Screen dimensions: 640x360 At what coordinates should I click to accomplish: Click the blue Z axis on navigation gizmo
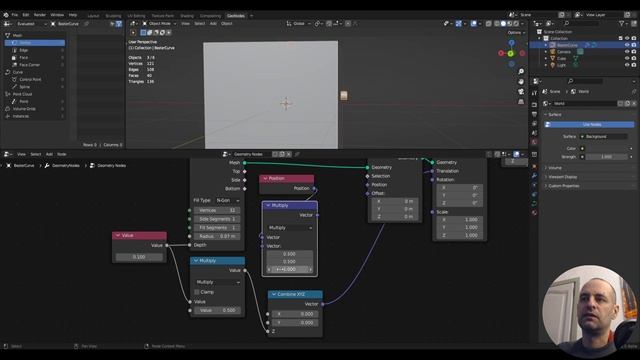(x=512, y=42)
